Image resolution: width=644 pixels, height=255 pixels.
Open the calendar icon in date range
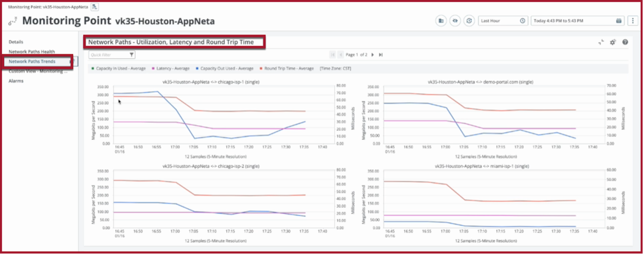tap(619, 21)
